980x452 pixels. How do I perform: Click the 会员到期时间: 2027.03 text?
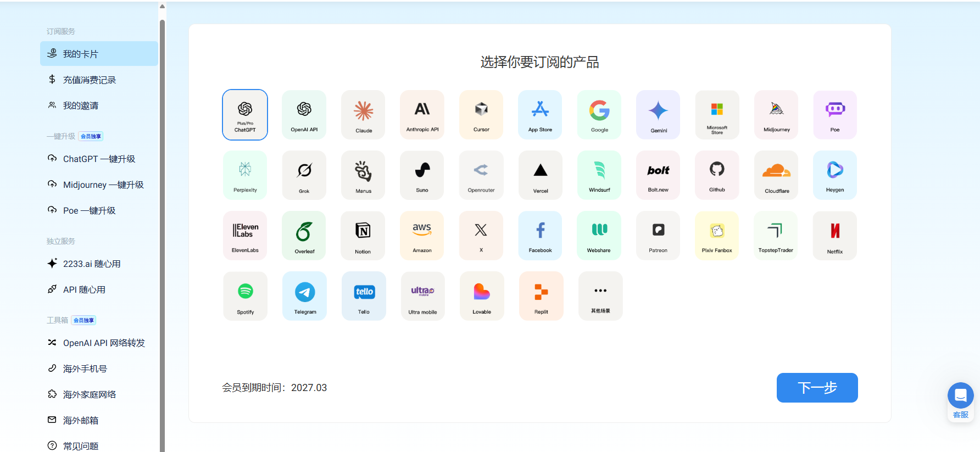(274, 388)
